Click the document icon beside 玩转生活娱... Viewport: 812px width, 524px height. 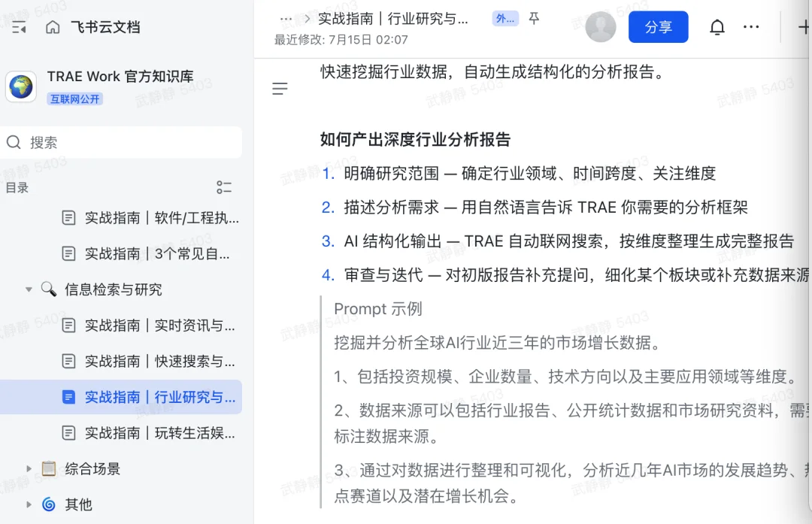68,433
